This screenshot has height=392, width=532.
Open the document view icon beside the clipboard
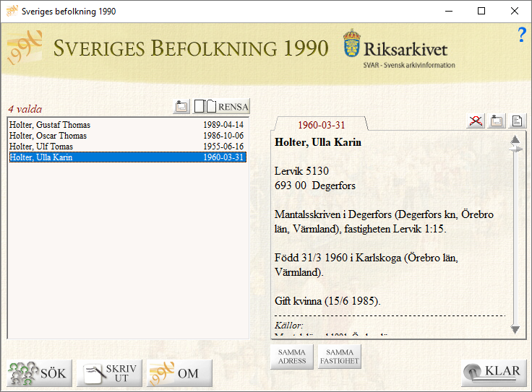(517, 121)
